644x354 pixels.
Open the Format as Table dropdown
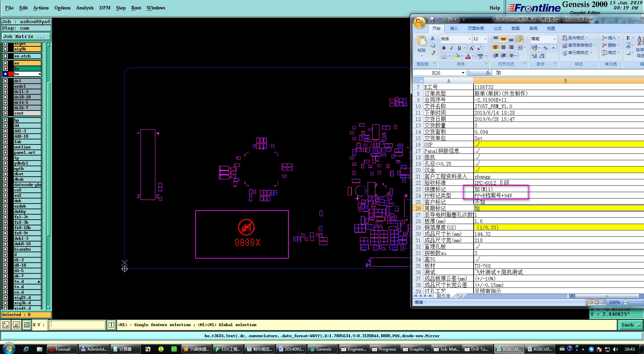pyautogui.click(x=579, y=45)
